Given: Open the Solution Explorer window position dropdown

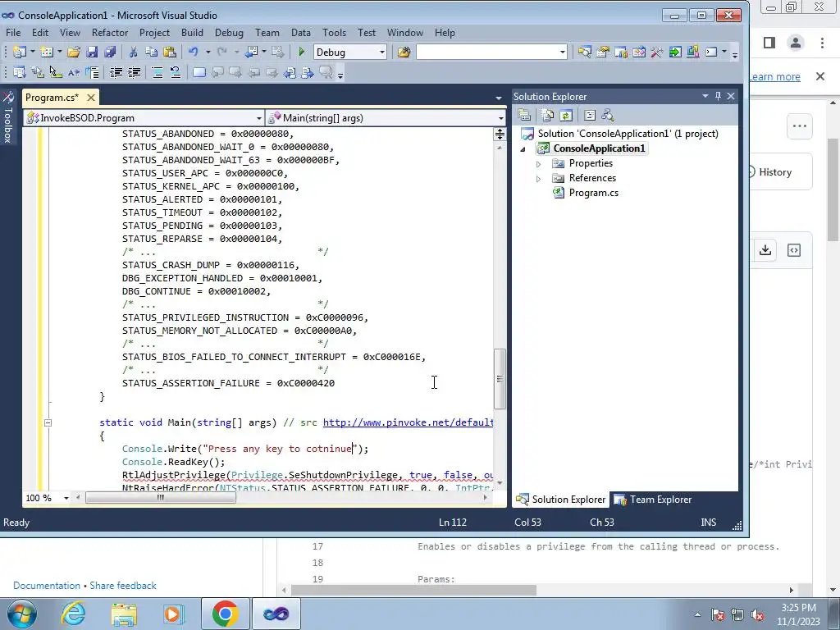Looking at the screenshot, I should pyautogui.click(x=705, y=96).
